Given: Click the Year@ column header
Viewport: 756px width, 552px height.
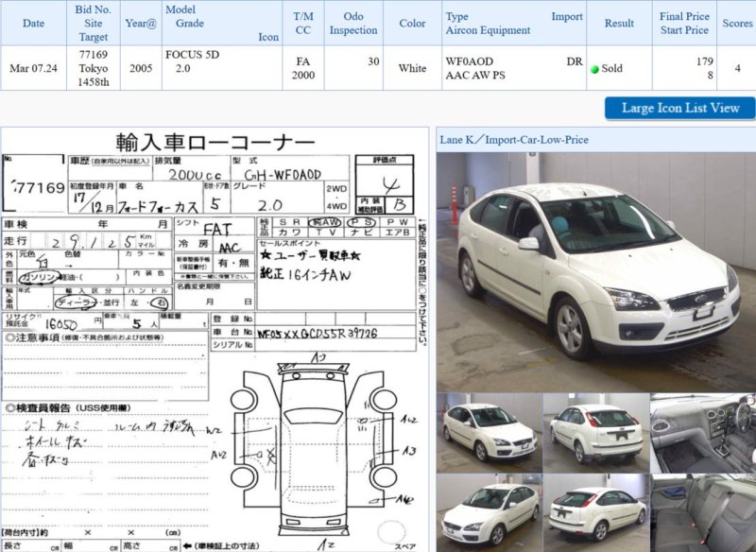Looking at the screenshot, I should coord(141,24).
